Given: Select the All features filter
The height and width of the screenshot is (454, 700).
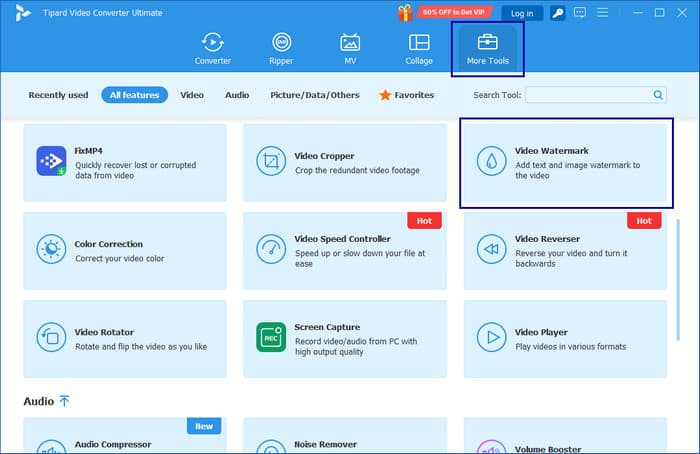Looking at the screenshot, I should 134,95.
